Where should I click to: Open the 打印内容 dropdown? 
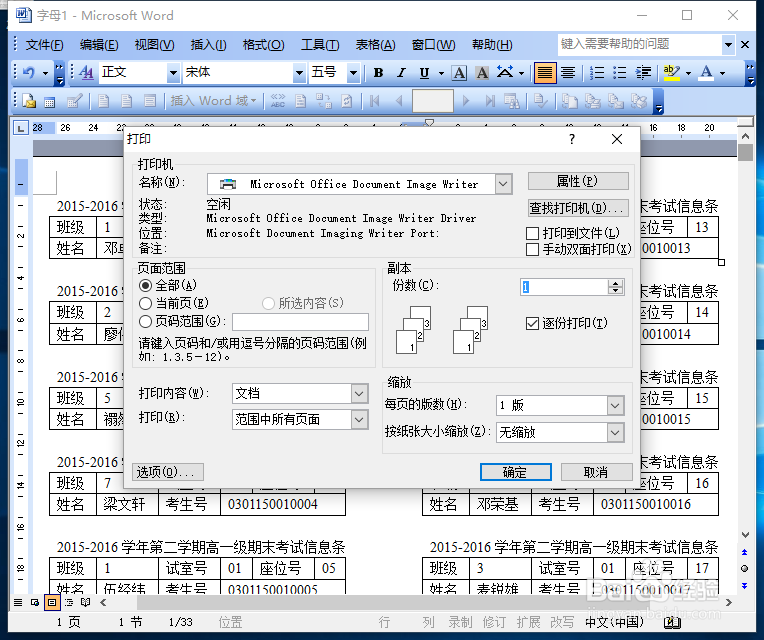[x=360, y=394]
